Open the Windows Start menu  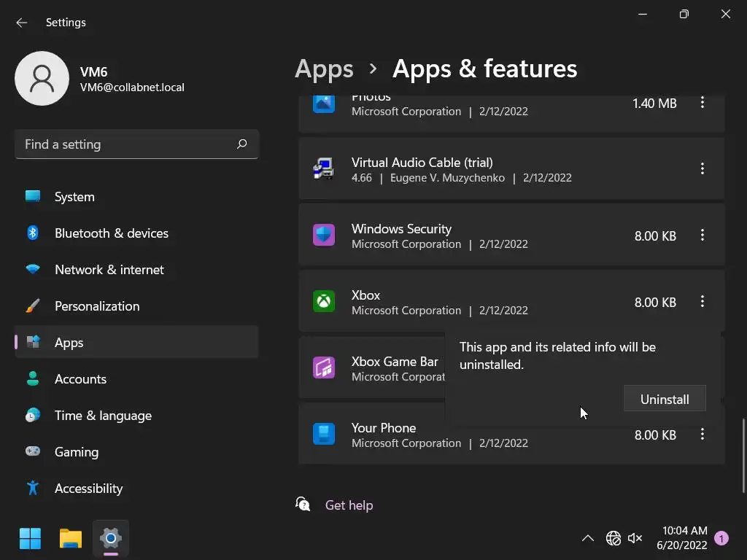tap(31, 539)
